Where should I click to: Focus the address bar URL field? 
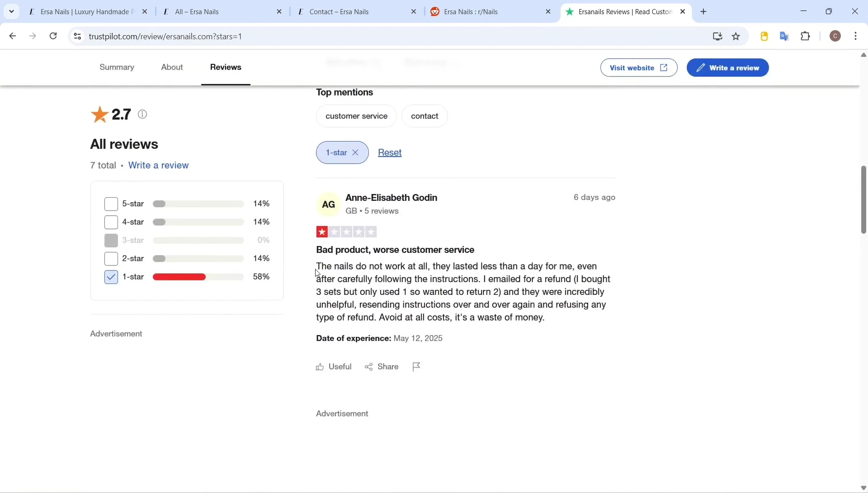393,36
